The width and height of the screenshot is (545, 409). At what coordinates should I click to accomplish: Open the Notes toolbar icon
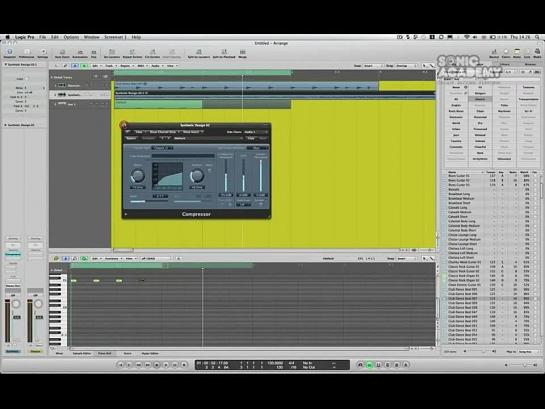point(517,53)
